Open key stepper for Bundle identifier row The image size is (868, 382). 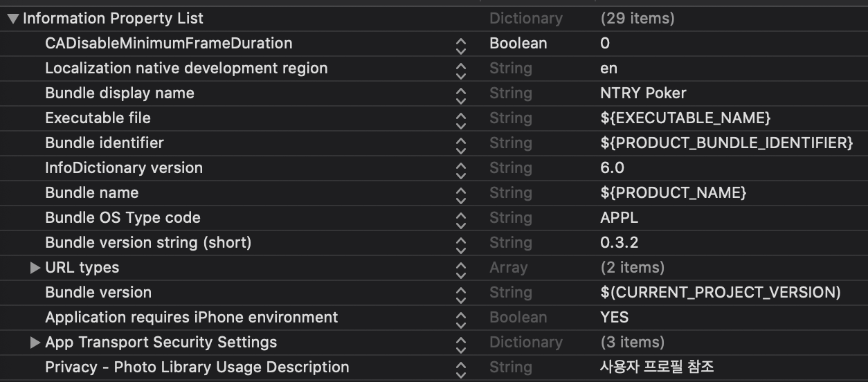[461, 144]
